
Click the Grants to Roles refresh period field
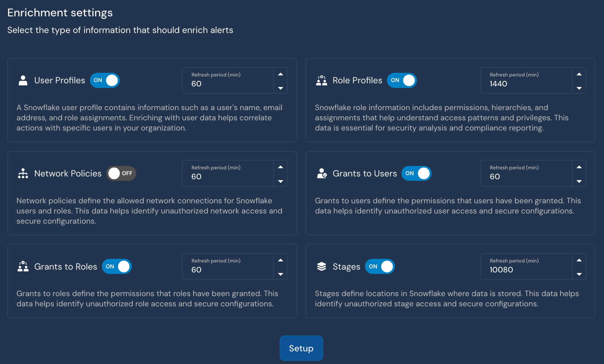(x=228, y=270)
